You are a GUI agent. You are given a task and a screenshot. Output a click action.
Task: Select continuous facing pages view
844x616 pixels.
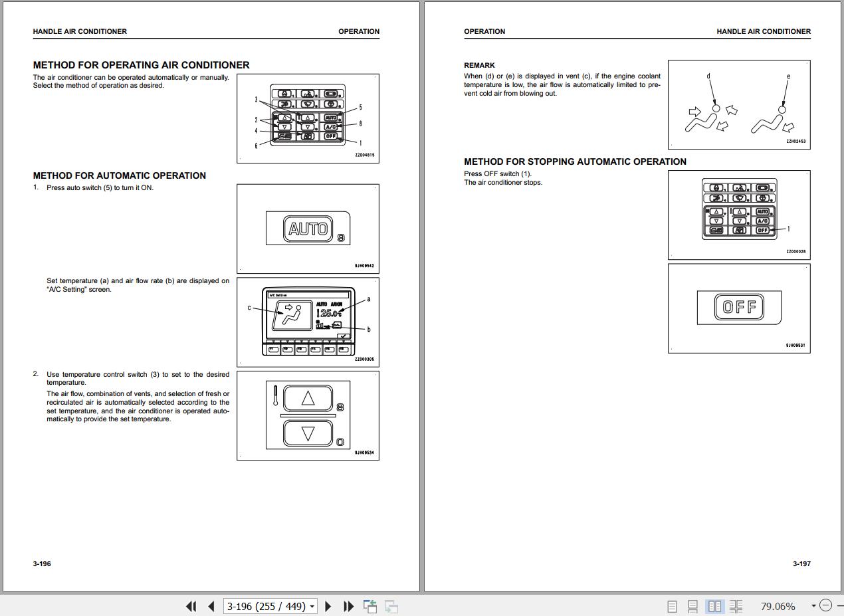736,606
